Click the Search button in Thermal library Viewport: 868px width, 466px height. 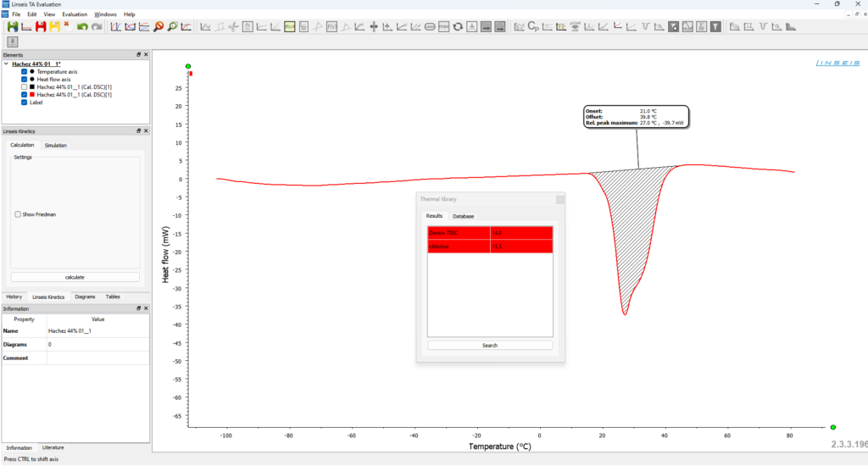pyautogui.click(x=489, y=345)
